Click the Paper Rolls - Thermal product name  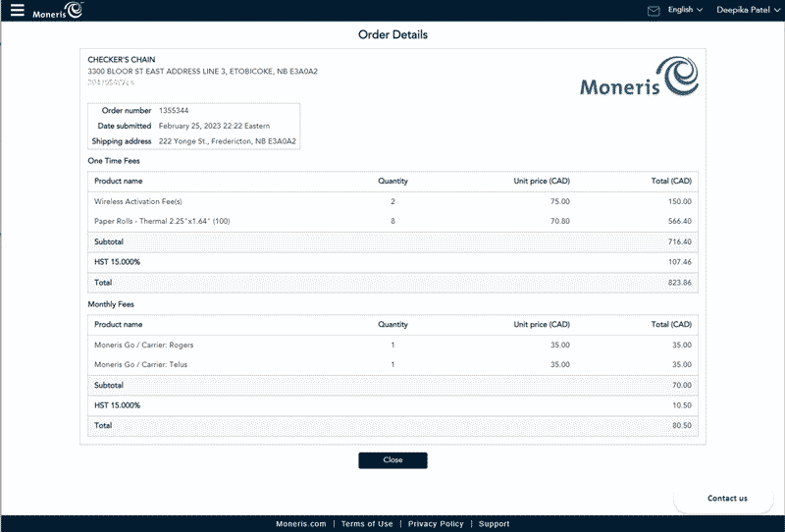[162, 221]
